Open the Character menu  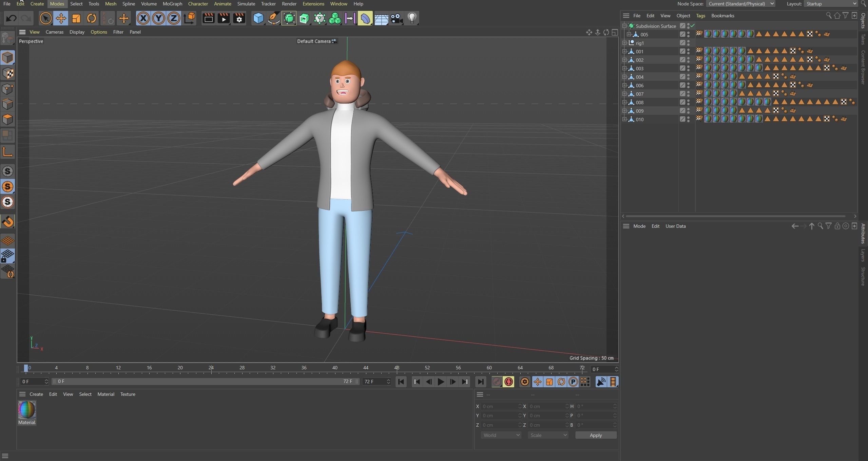(x=198, y=4)
